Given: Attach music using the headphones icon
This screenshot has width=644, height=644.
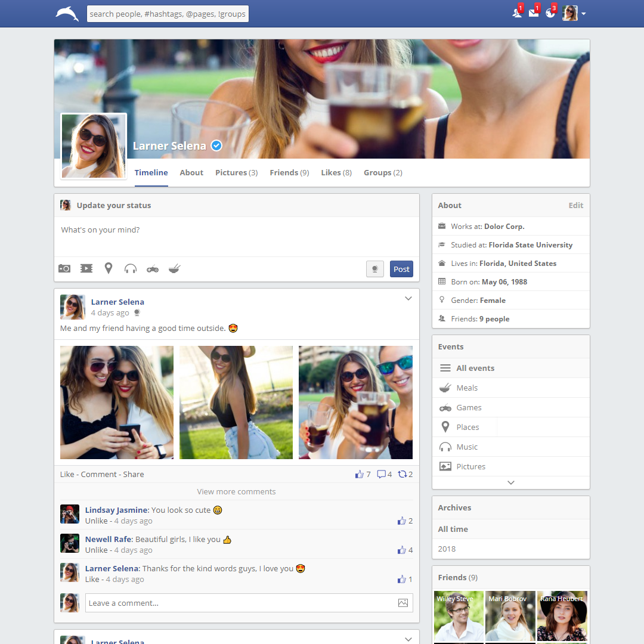Looking at the screenshot, I should click(130, 268).
